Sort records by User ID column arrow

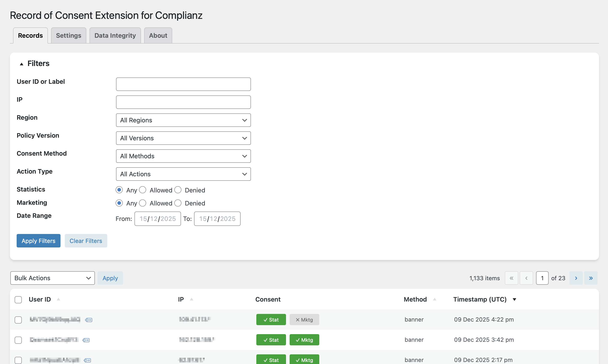click(x=58, y=299)
